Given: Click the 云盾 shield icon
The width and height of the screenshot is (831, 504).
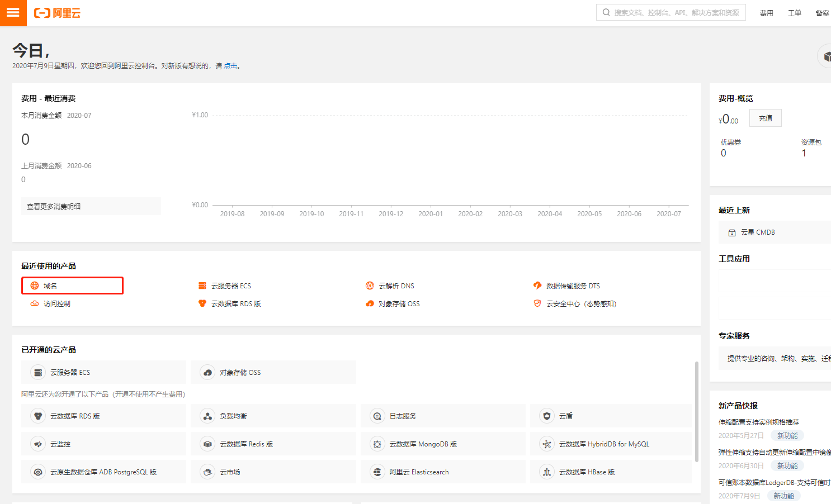Looking at the screenshot, I should 547,416.
